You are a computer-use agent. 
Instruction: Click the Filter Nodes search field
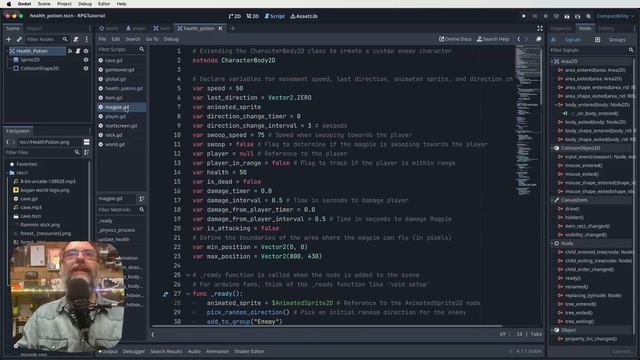(47, 39)
